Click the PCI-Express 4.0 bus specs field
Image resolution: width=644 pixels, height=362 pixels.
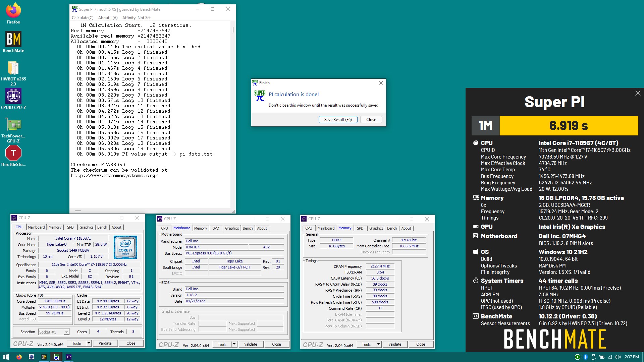click(234, 253)
